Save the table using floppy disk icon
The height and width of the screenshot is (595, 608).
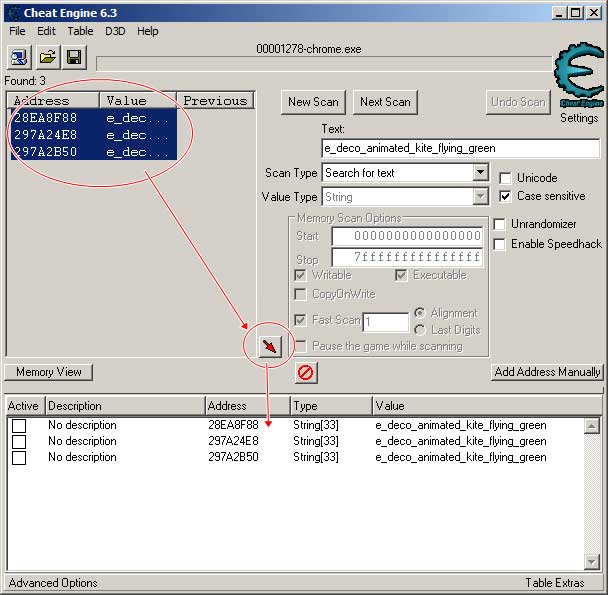pos(74,57)
